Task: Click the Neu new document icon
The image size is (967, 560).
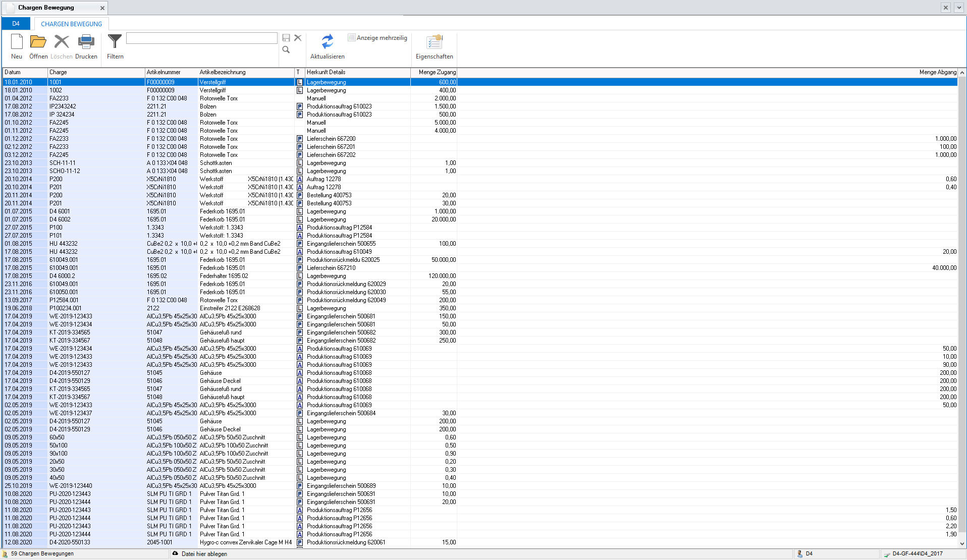Action: (17, 46)
